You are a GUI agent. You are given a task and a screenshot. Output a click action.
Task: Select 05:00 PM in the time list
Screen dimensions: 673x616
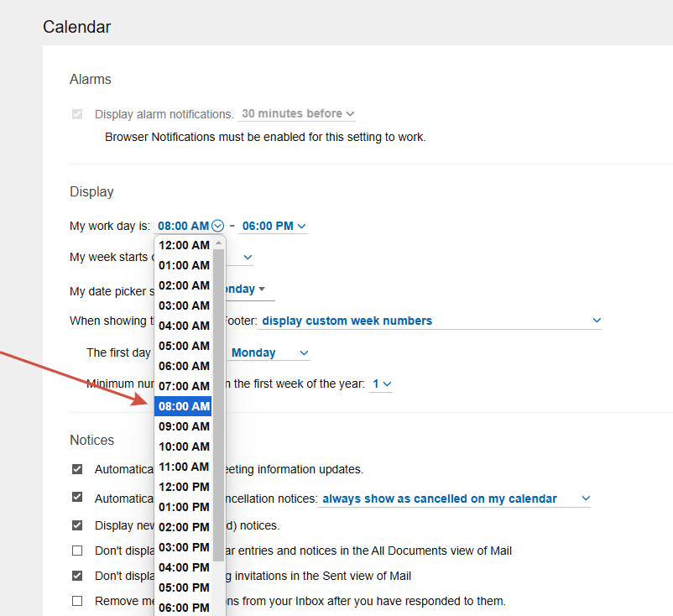point(184,587)
